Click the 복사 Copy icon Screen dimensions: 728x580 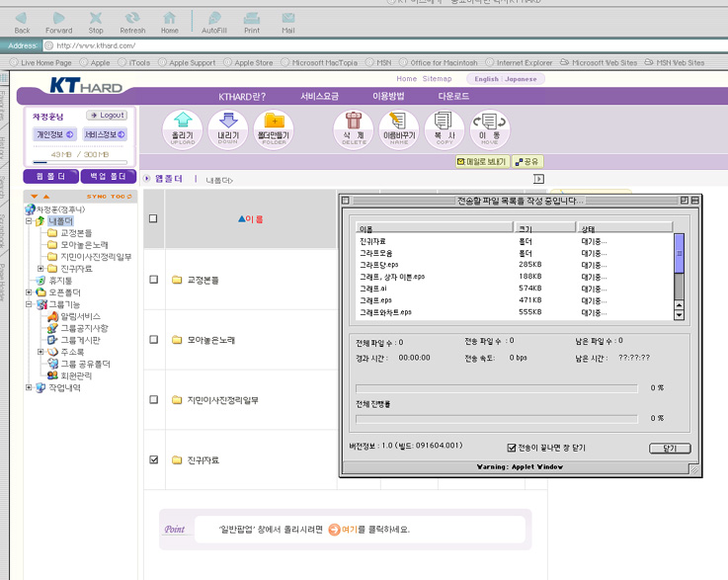tap(444, 129)
